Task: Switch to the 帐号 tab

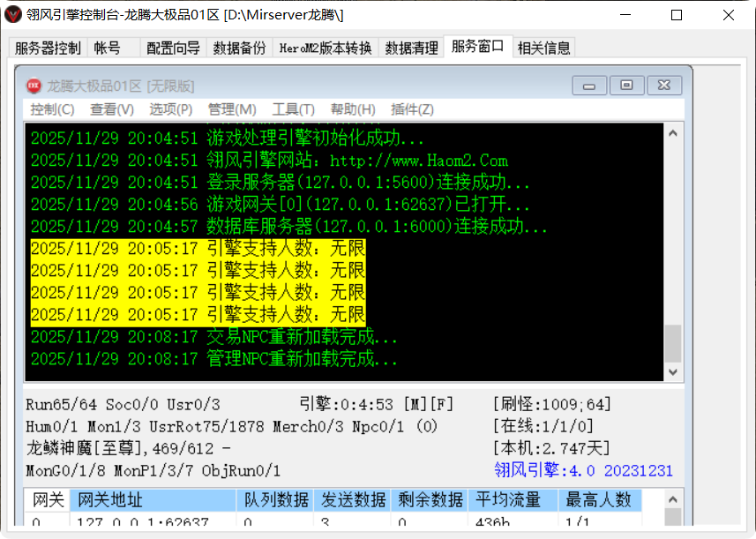Action: [106, 49]
